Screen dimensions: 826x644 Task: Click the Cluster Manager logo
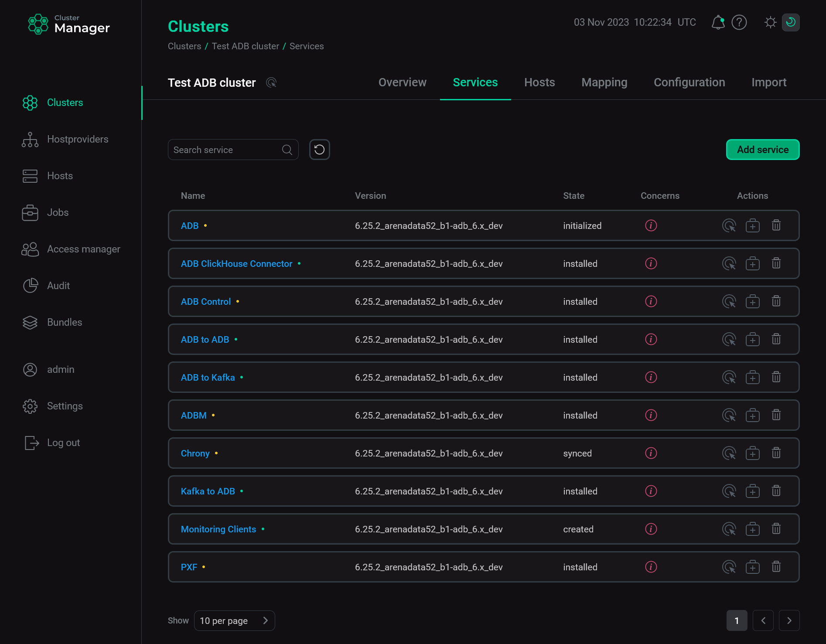tap(69, 24)
